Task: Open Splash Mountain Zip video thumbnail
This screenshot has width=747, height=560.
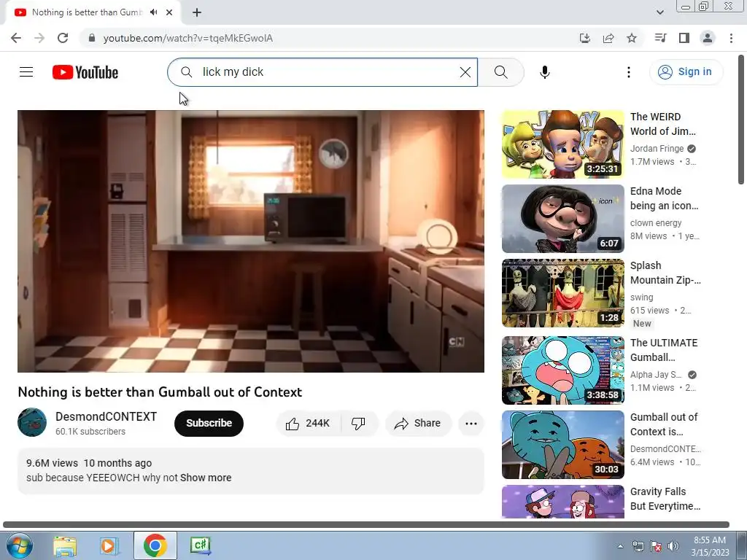Action: pos(562,293)
